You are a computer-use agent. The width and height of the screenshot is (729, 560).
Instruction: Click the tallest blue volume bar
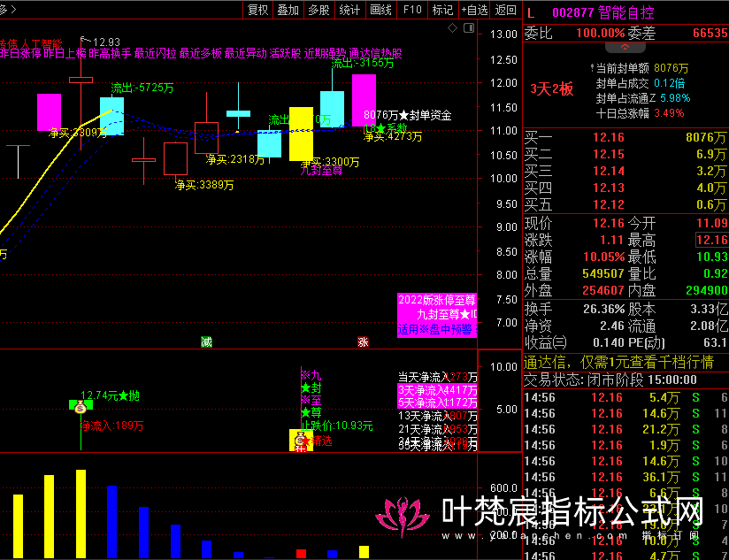coord(112,521)
